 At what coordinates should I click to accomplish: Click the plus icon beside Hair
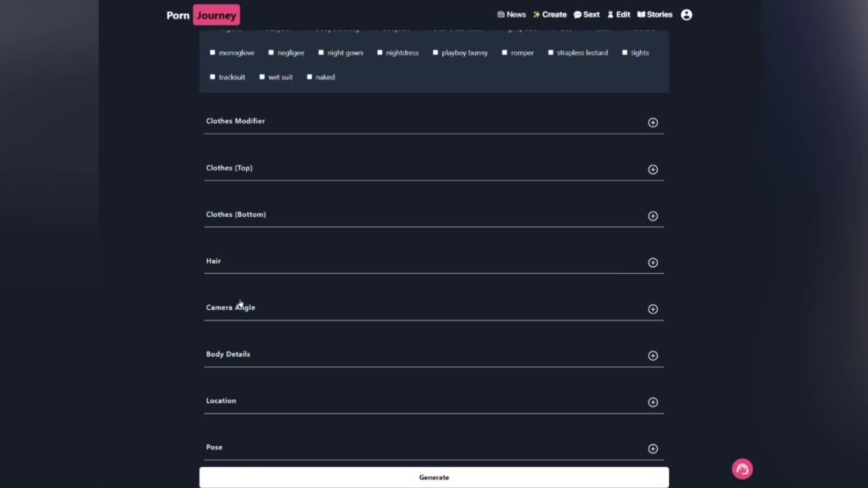click(x=652, y=262)
